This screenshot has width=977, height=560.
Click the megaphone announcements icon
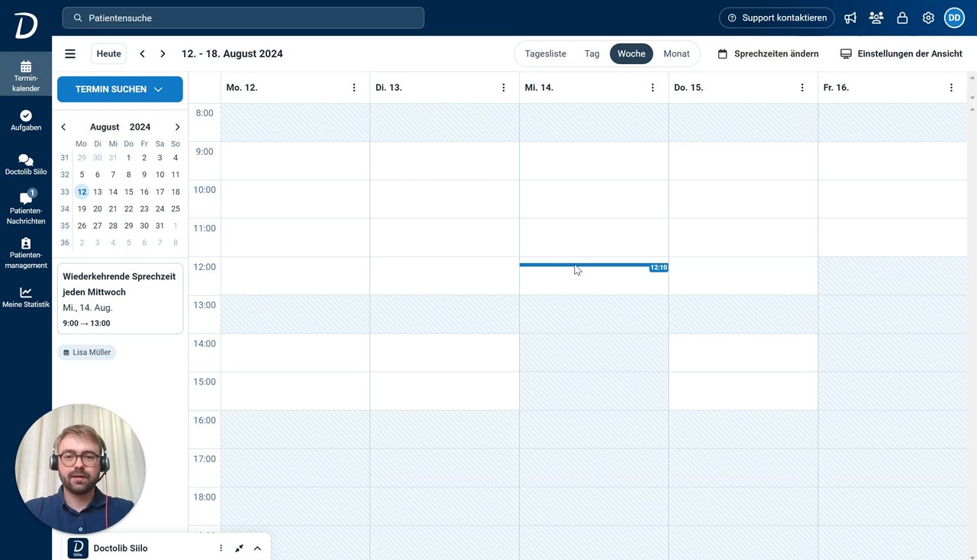coord(850,18)
